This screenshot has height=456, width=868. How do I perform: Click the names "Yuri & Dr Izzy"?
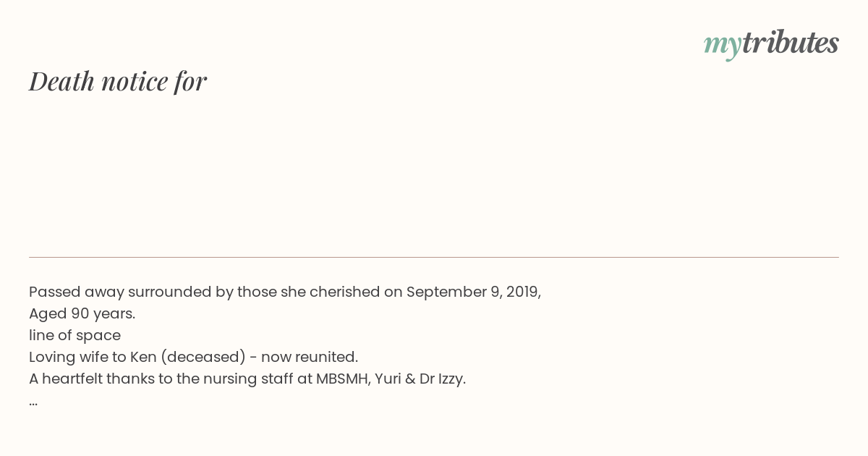click(x=420, y=379)
